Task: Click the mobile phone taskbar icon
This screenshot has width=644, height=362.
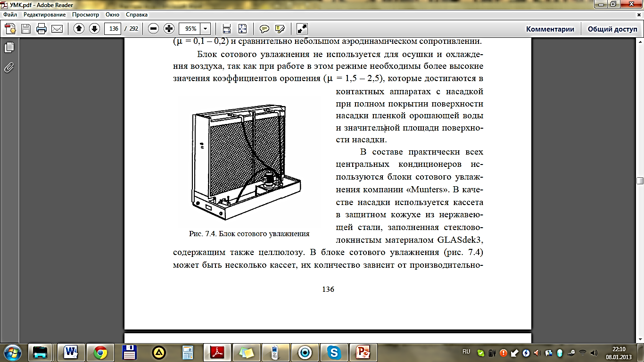Action: [276, 352]
